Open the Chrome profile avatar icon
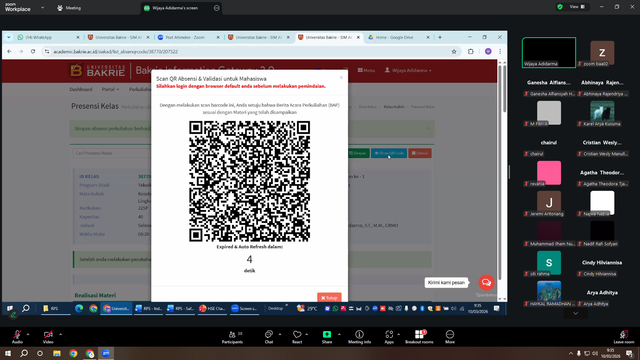The height and width of the screenshot is (360, 640). pyautogui.click(x=488, y=51)
